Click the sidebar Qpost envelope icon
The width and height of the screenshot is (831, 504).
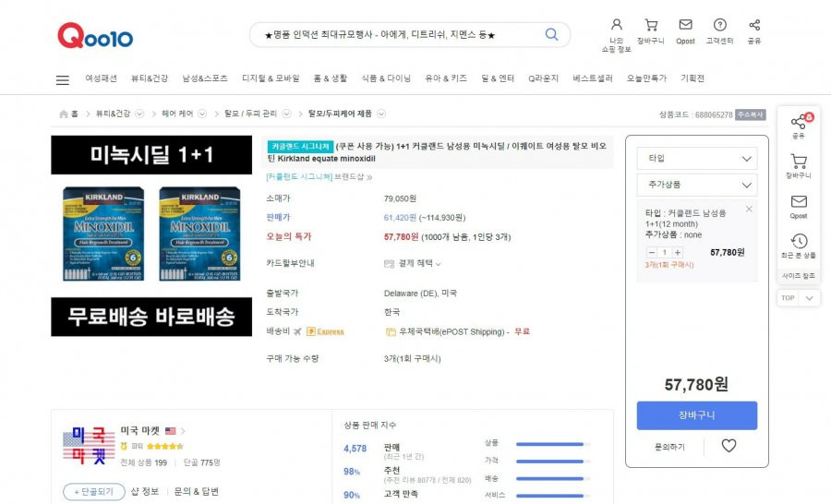pyautogui.click(x=799, y=201)
